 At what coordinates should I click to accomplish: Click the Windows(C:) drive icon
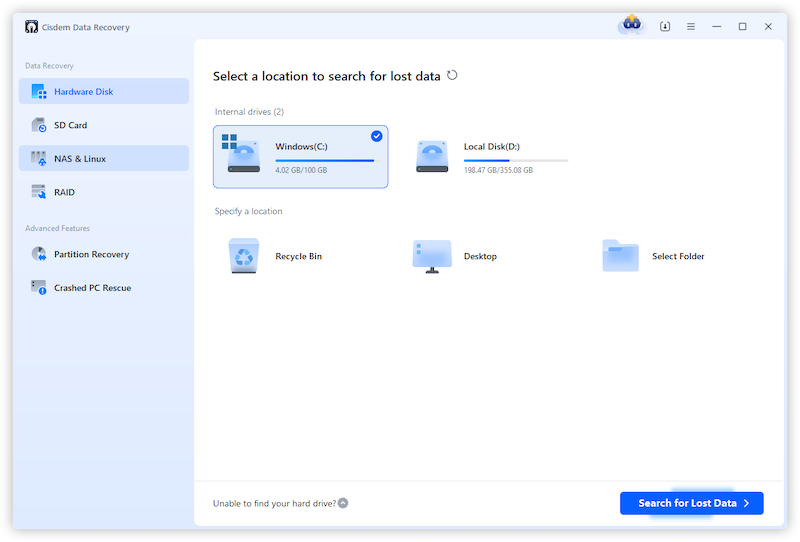241,153
